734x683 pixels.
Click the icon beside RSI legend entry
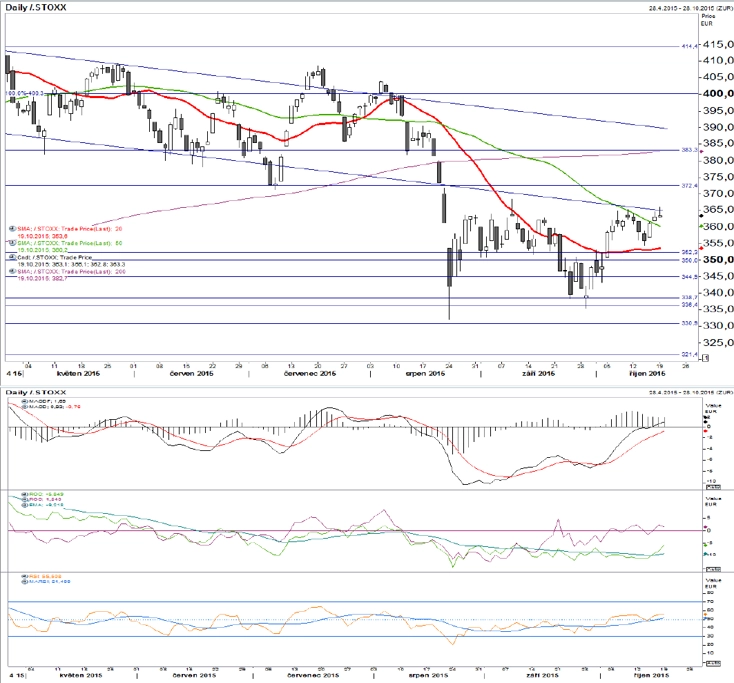[x=25, y=576]
